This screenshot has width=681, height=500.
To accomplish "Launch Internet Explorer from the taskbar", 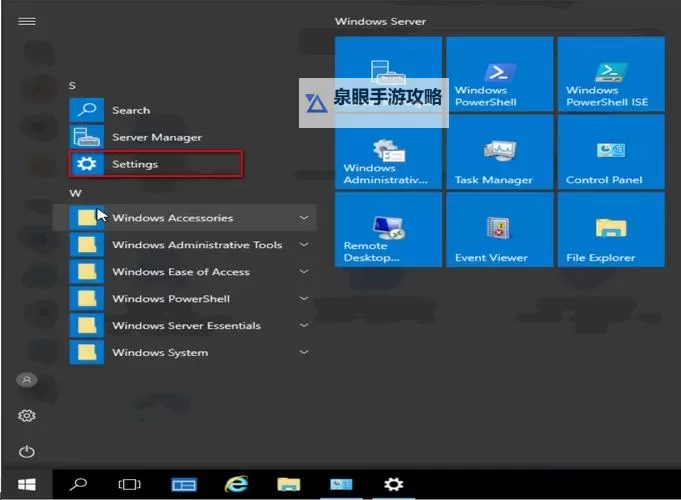I will coord(236,484).
